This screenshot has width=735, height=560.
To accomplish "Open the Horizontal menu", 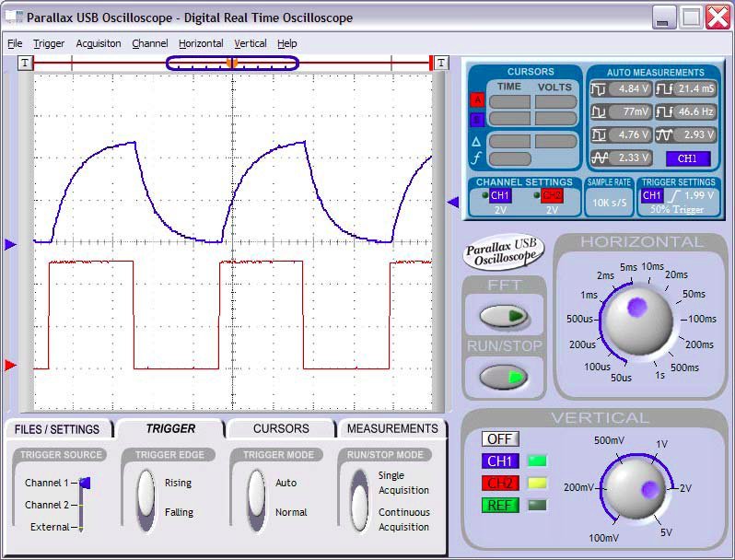I will pyautogui.click(x=201, y=43).
